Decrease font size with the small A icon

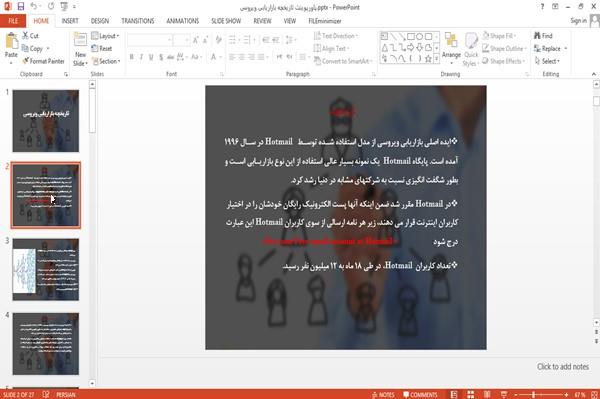coord(205,40)
